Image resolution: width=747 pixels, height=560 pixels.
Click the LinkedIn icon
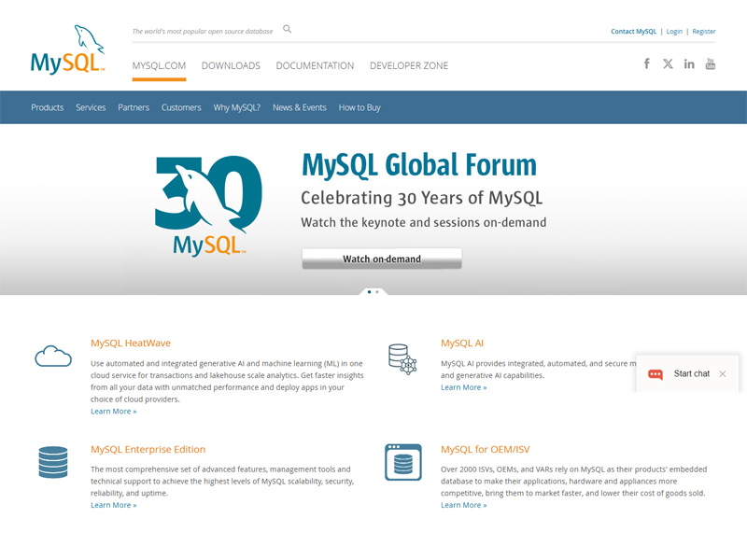pos(689,63)
